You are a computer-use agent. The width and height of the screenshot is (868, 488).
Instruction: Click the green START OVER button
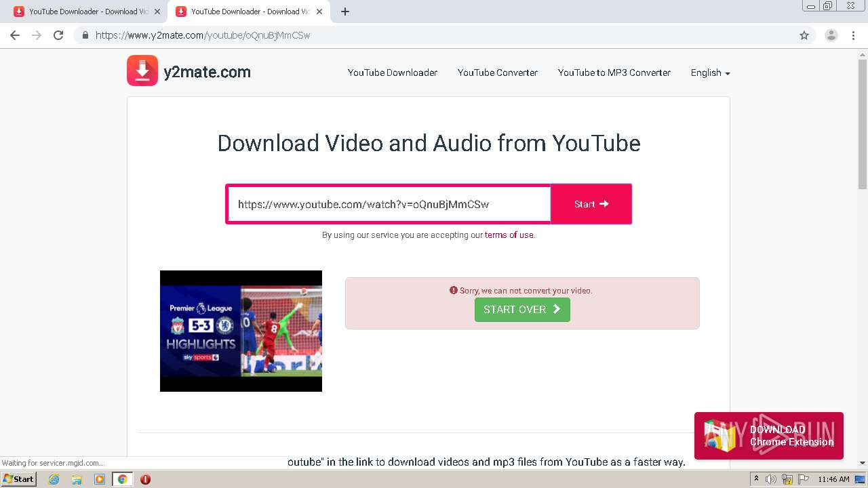(522, 309)
